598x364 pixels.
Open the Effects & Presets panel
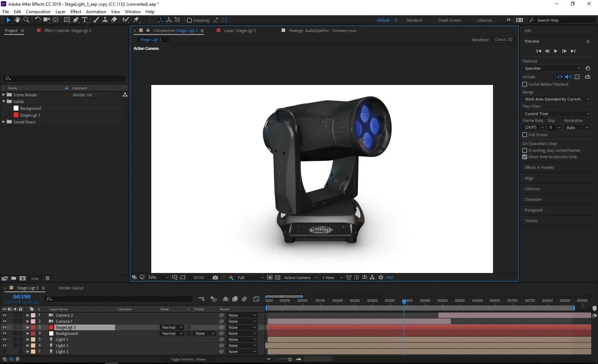coord(539,167)
